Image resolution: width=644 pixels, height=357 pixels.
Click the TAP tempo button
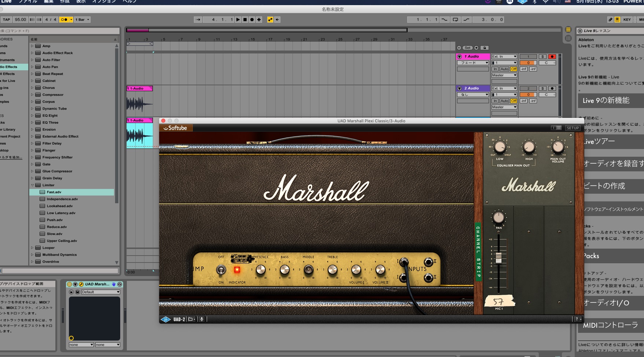pyautogui.click(x=7, y=20)
